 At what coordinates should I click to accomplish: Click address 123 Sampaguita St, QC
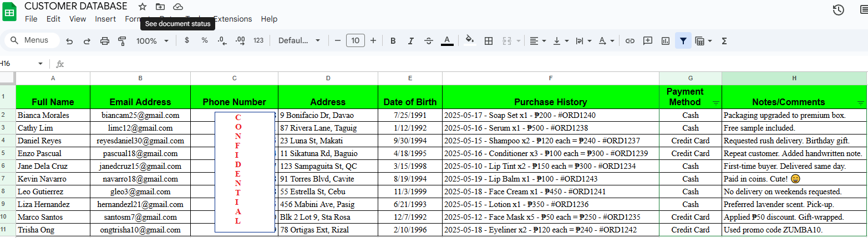pos(328,166)
